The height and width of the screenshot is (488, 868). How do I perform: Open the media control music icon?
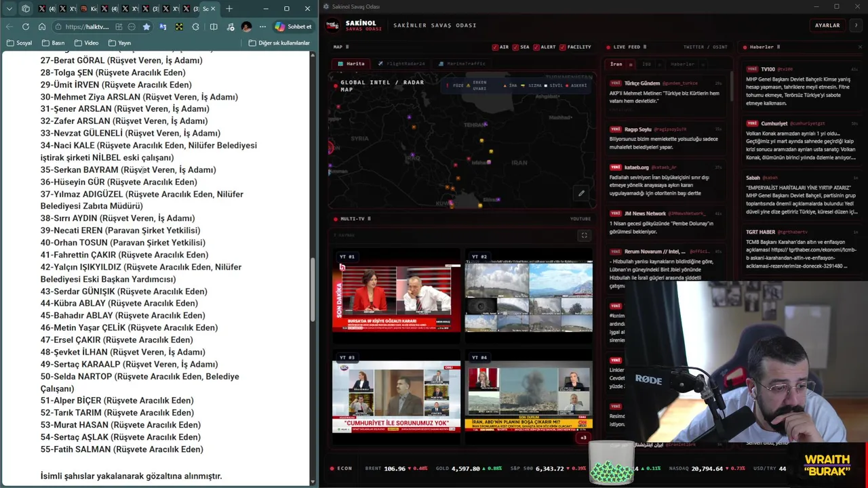(x=231, y=26)
